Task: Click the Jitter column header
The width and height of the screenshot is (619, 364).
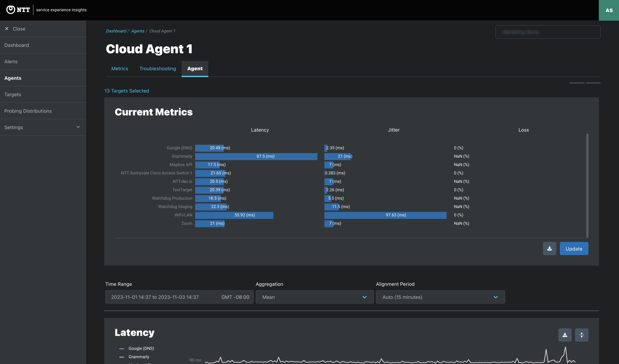Action: pyautogui.click(x=393, y=130)
